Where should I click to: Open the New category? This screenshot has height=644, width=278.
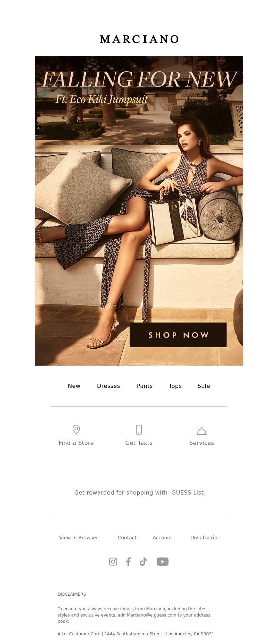pyautogui.click(x=74, y=386)
